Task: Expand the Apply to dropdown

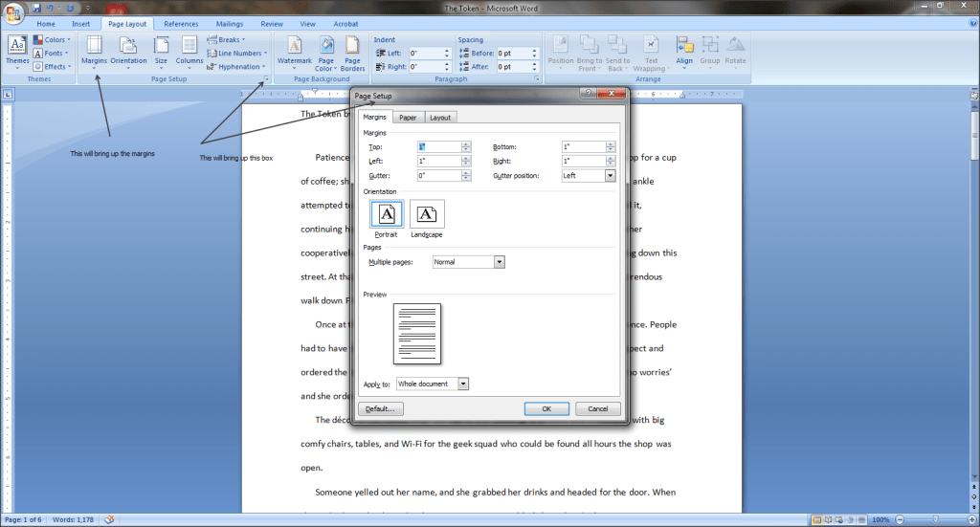Action: [464, 384]
